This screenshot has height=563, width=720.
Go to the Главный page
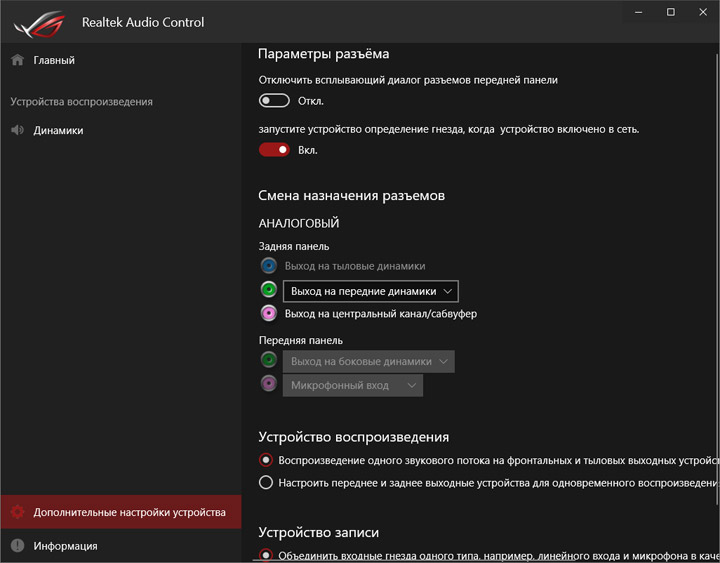pyautogui.click(x=53, y=60)
